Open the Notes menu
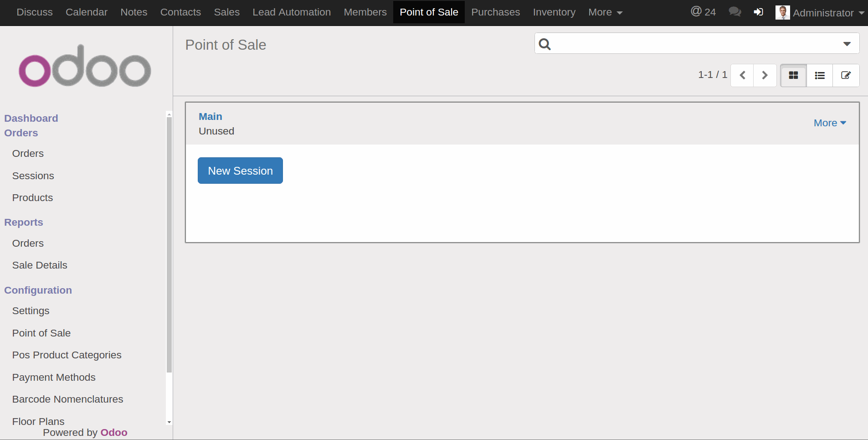 coord(134,12)
